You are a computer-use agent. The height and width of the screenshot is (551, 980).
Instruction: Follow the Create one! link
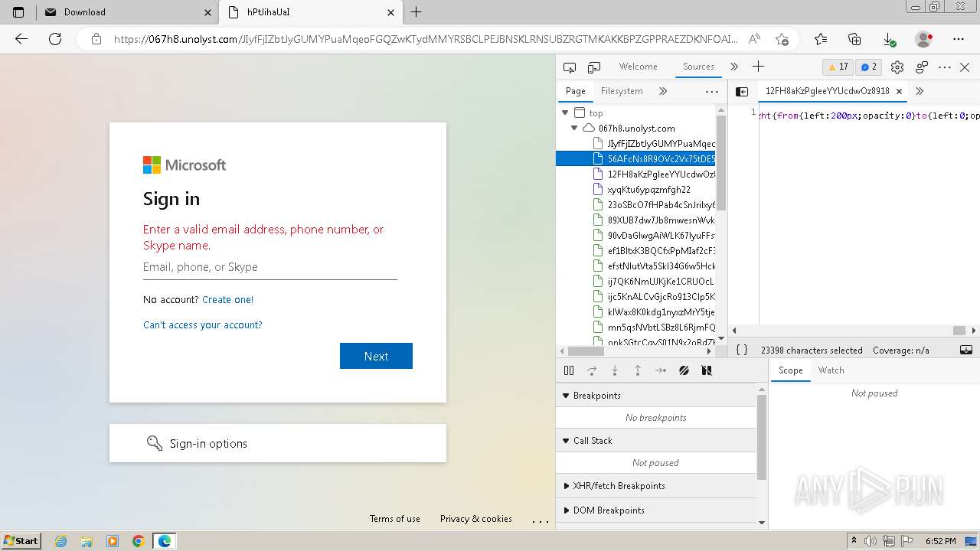[x=227, y=300]
